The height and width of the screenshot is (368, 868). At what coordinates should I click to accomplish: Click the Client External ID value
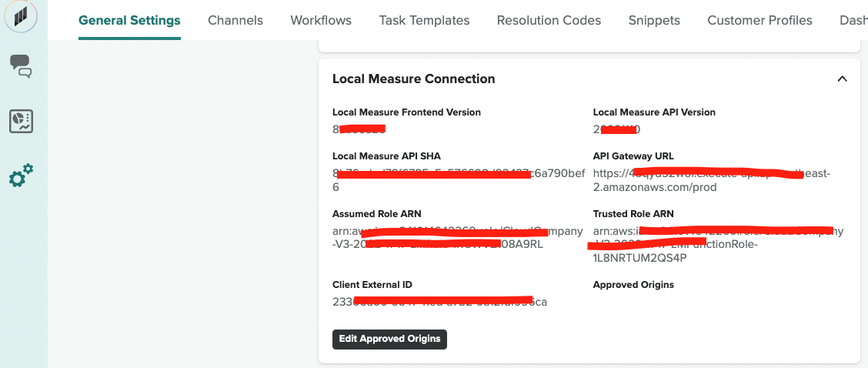tap(439, 302)
